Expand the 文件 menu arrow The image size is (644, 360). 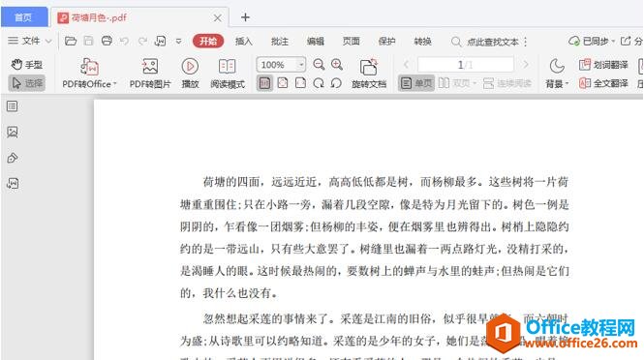click(x=48, y=41)
